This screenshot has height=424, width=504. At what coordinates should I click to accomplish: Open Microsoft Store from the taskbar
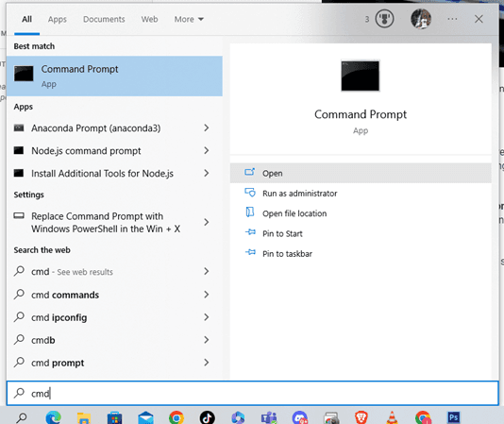click(114, 417)
